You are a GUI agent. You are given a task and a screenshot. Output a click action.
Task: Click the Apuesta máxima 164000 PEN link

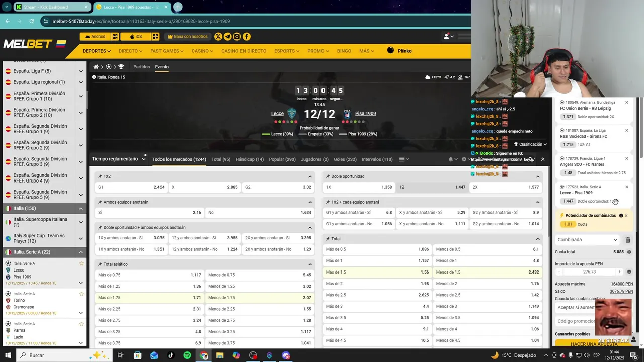pyautogui.click(x=622, y=284)
